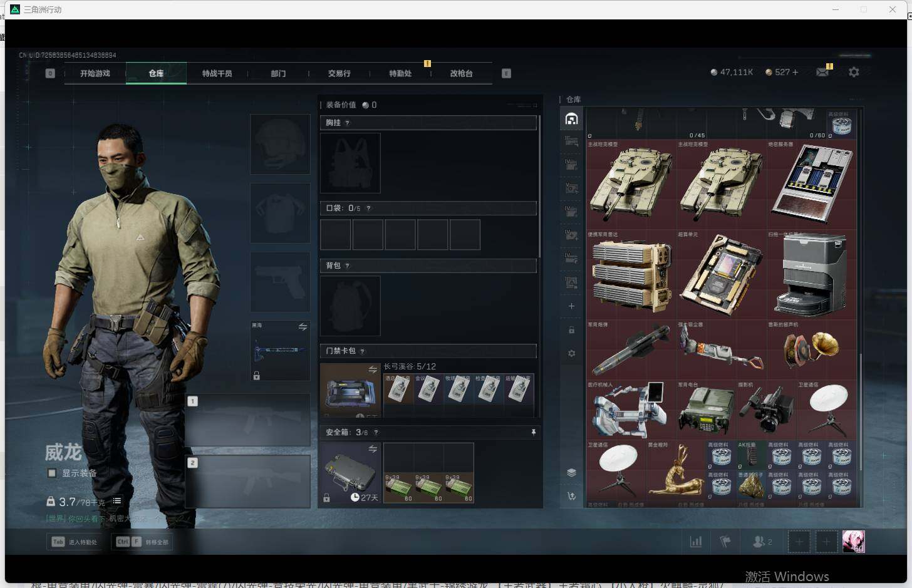The width and height of the screenshot is (912, 588).
Task: Click the help icon next to 安全箱
Action: pos(376,433)
